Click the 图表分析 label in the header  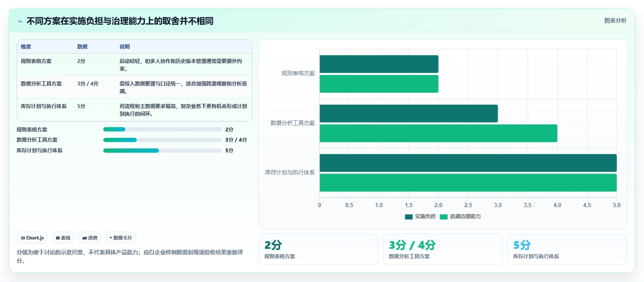point(615,20)
